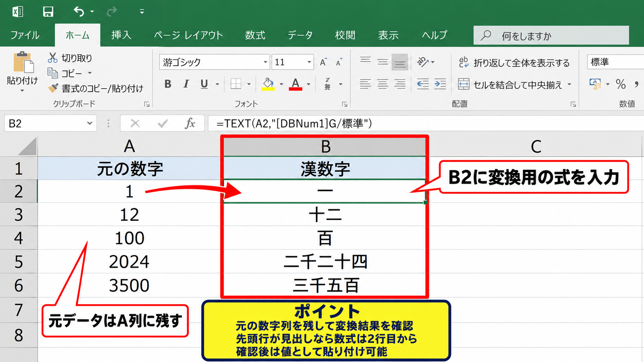Click the fx insert function icon
The image size is (644, 362).
(x=190, y=123)
